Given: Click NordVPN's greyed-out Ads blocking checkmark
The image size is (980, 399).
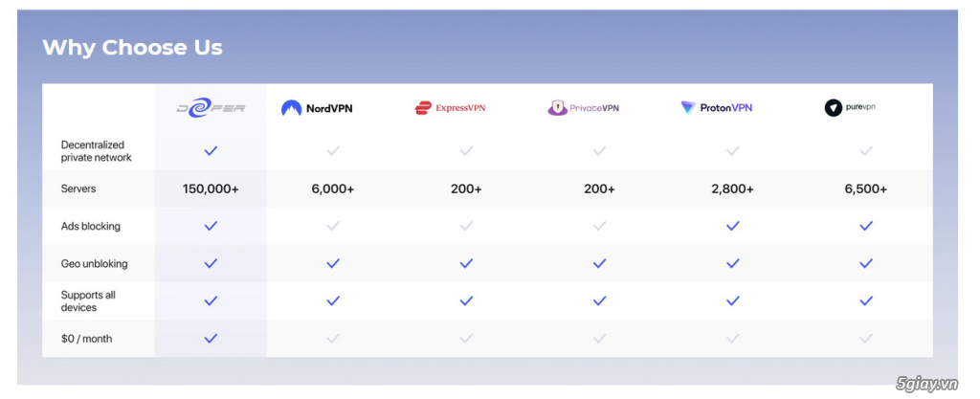Looking at the screenshot, I should 333,226.
